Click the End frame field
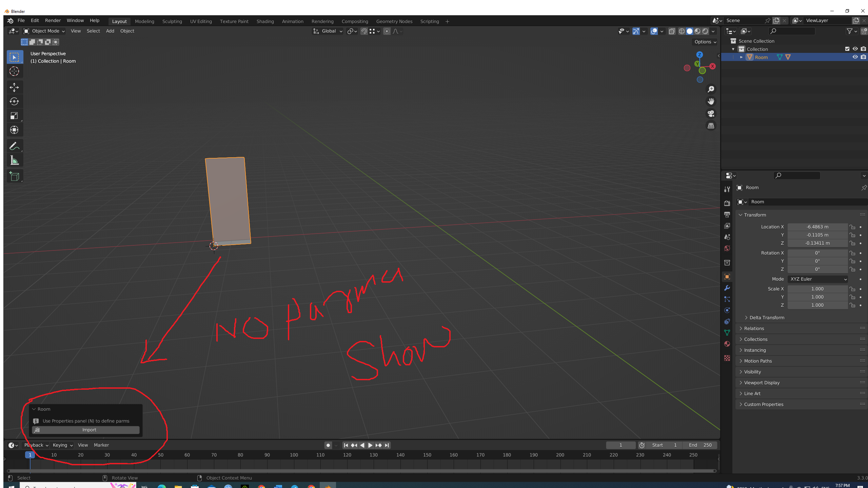Screen dimensions: 868x488 tap(700, 445)
